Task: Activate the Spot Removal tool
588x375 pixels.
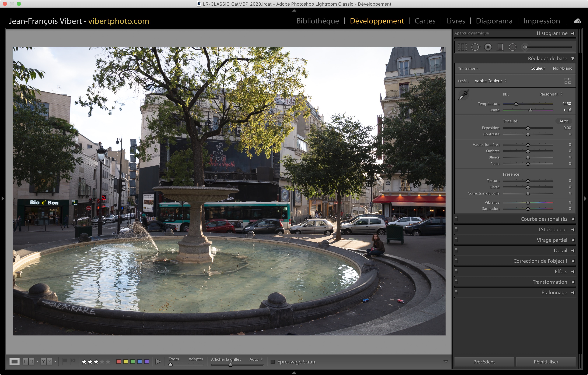Action: [x=475, y=47]
